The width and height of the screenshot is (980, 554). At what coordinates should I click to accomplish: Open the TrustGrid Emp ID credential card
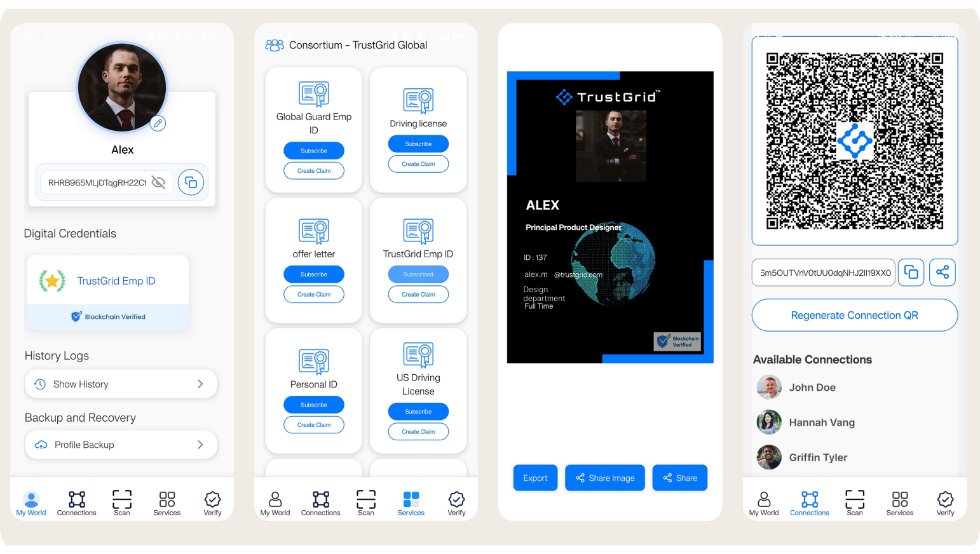coord(107,292)
